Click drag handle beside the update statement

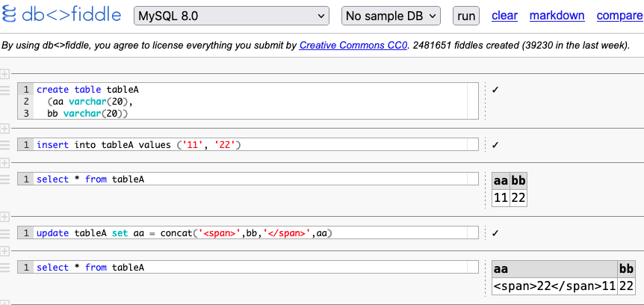point(4,232)
